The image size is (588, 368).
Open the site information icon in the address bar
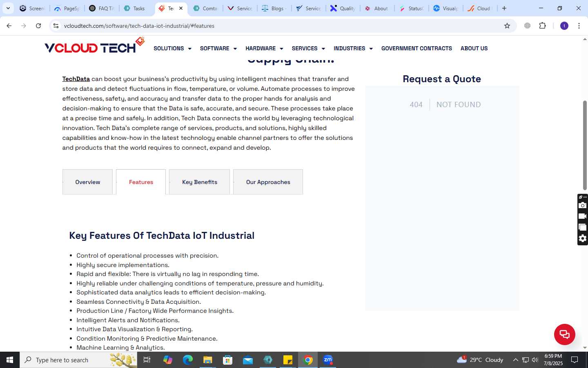click(56, 26)
